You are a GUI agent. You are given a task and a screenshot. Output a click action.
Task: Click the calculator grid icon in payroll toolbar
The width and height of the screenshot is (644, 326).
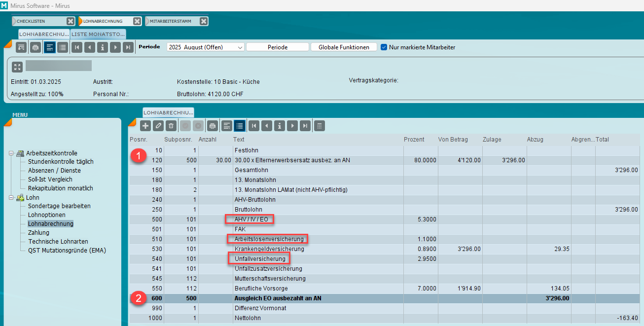point(319,126)
